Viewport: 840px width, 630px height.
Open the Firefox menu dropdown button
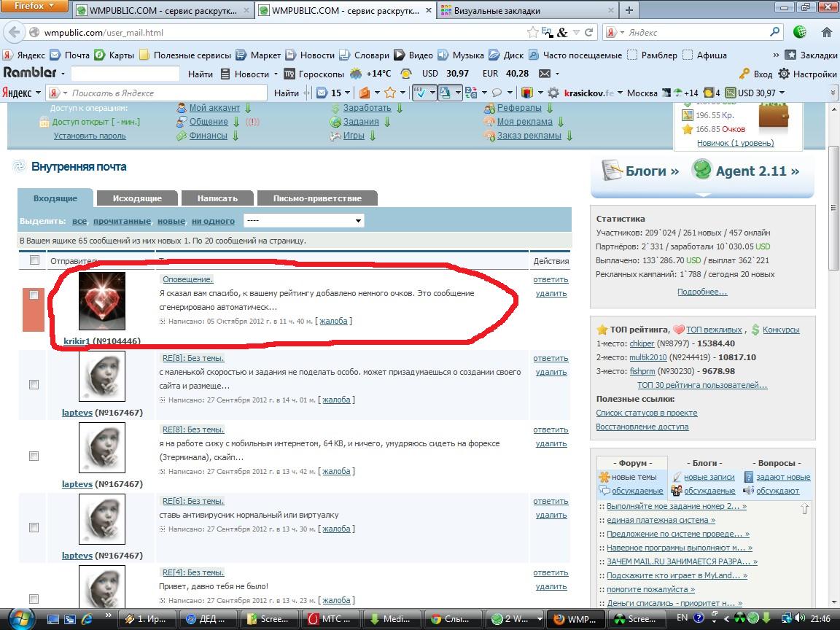pos(34,6)
